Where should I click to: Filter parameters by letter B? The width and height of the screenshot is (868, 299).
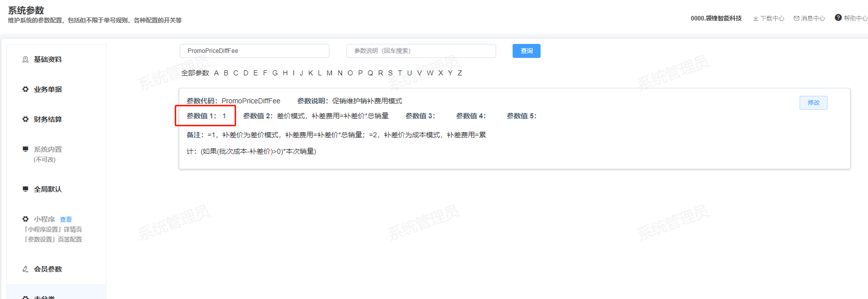click(226, 73)
